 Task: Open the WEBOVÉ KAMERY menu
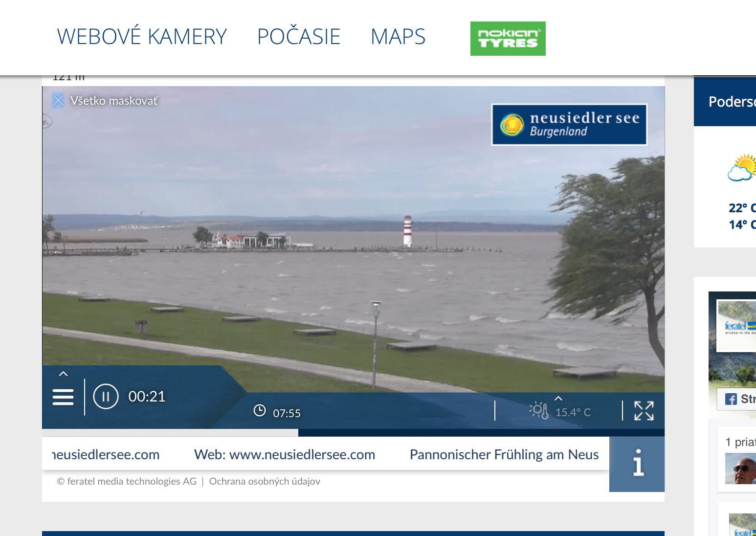(x=142, y=37)
